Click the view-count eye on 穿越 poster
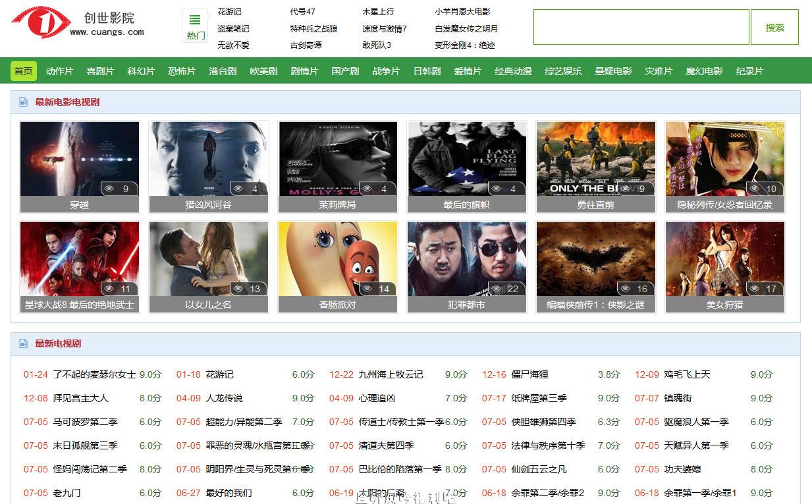This screenshot has width=812, height=504. [x=109, y=189]
